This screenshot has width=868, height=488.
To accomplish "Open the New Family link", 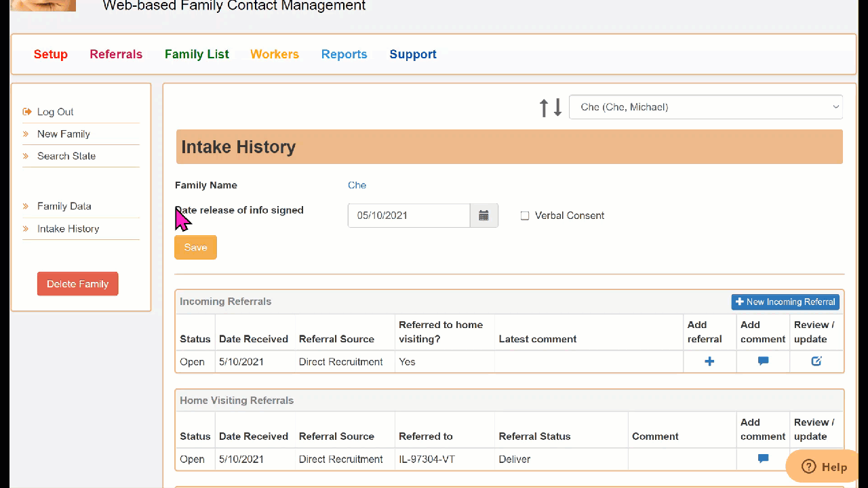I will (x=64, y=134).
